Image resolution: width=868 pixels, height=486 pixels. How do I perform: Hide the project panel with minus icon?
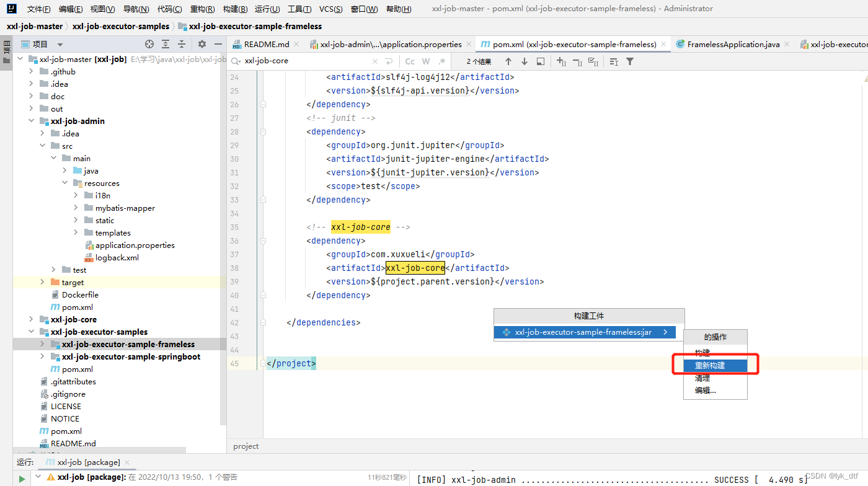click(x=218, y=44)
